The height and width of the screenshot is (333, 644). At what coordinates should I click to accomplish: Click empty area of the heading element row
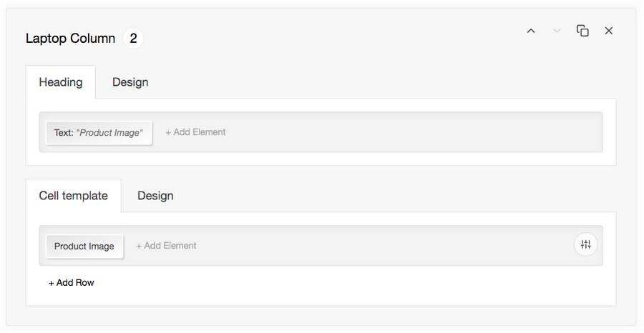(415, 132)
